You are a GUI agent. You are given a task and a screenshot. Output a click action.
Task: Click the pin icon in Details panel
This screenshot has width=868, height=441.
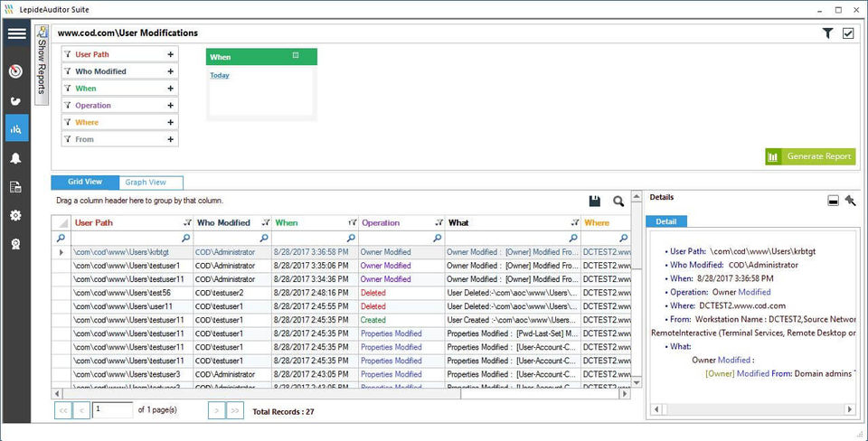[850, 201]
